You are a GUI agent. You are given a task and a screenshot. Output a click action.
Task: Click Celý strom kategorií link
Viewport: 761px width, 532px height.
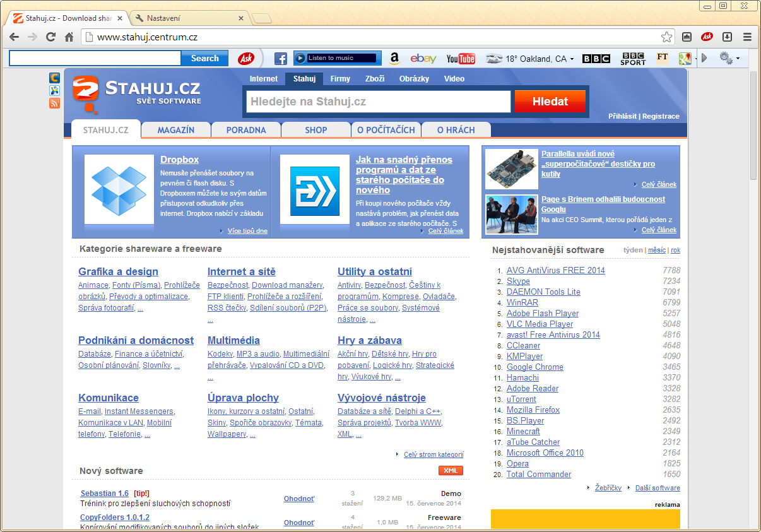(x=434, y=454)
